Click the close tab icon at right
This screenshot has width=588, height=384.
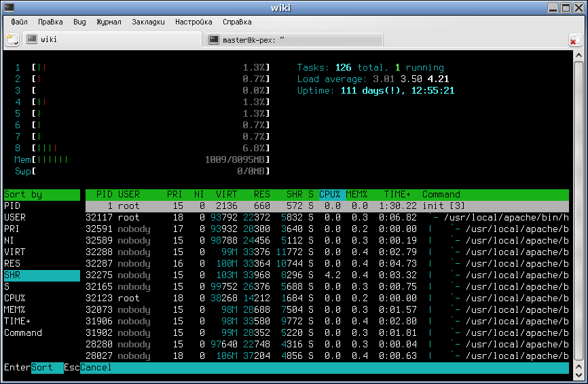tap(574, 40)
